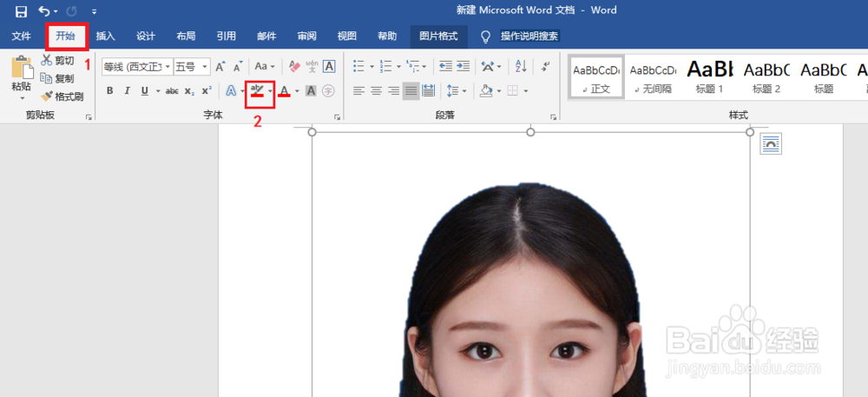Click the Layout Options icon beside picture
The width and height of the screenshot is (868, 397).
tap(771, 144)
